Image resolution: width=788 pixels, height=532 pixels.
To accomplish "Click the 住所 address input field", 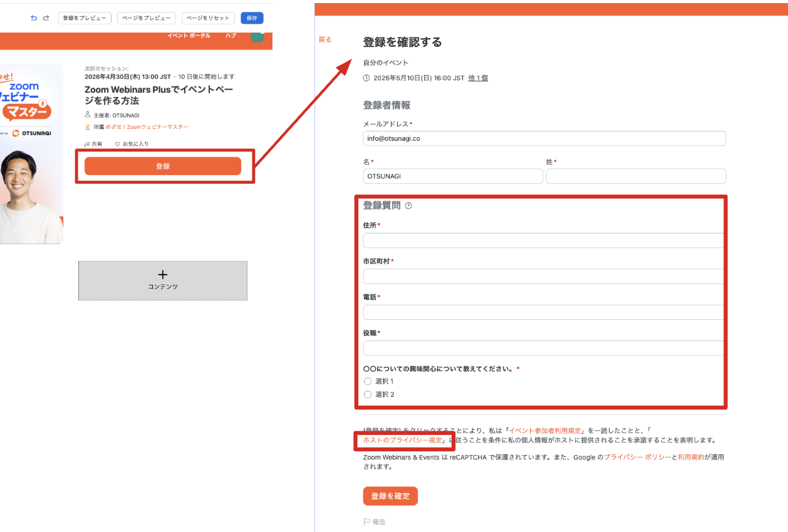I will [544, 241].
